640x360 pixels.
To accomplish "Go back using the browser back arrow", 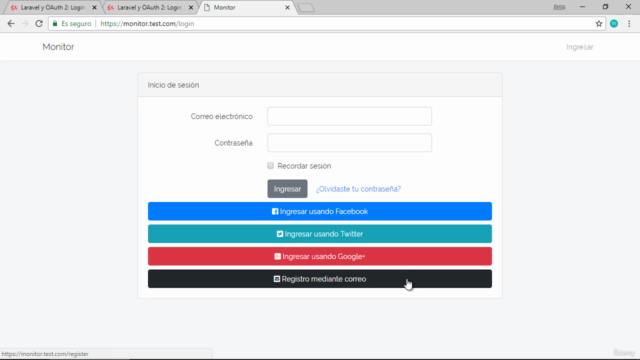I will pyautogui.click(x=11, y=24).
